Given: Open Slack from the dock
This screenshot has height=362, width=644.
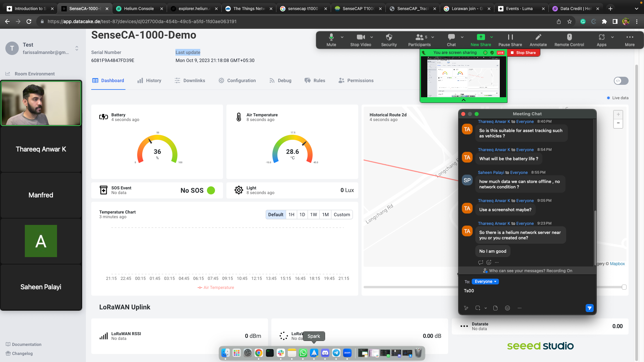Looking at the screenshot, I should coord(281,353).
